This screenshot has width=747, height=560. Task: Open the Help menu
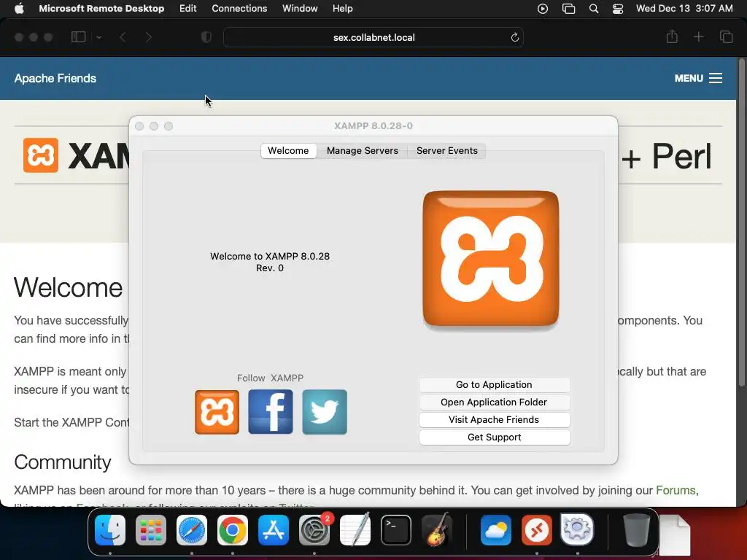pyautogui.click(x=343, y=9)
